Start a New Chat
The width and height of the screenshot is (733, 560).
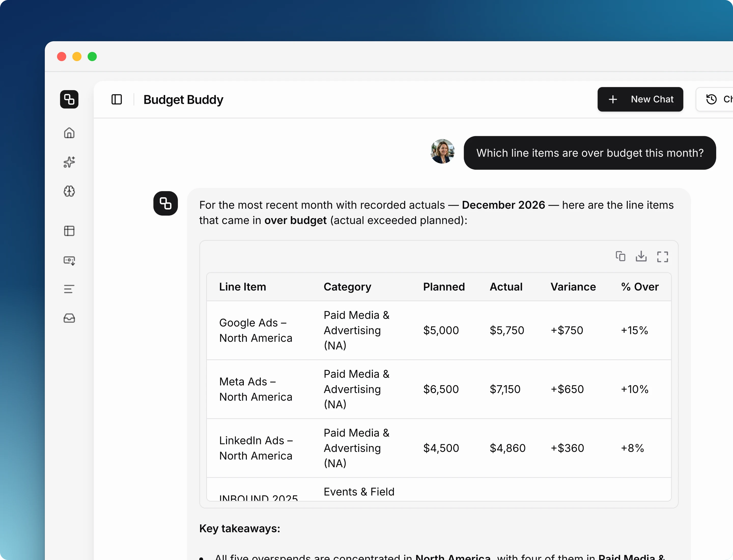tap(640, 99)
